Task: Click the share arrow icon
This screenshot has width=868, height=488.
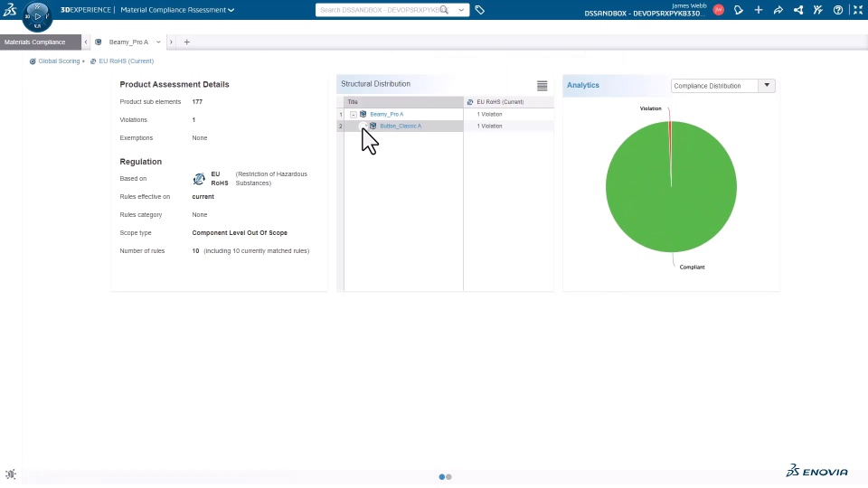Action: [x=778, y=10]
